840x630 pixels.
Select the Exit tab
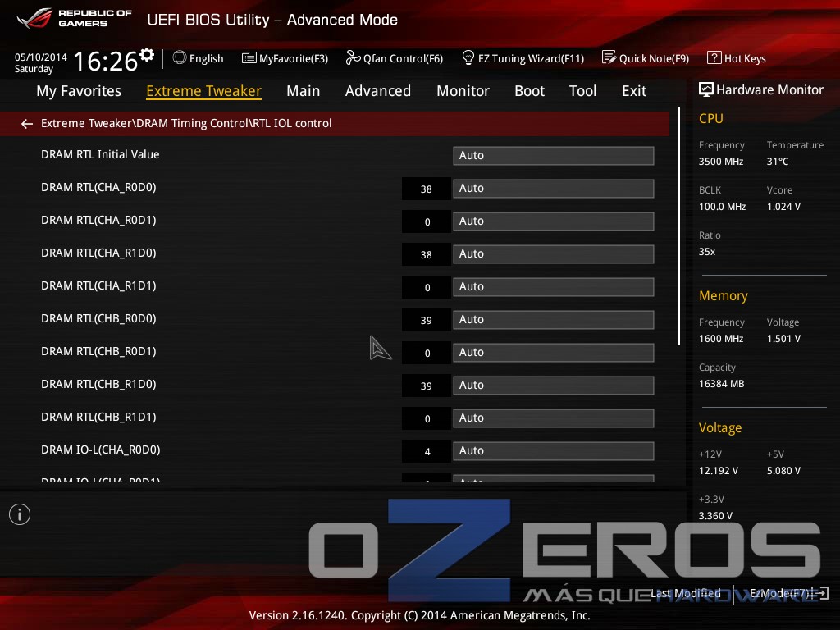tap(634, 91)
